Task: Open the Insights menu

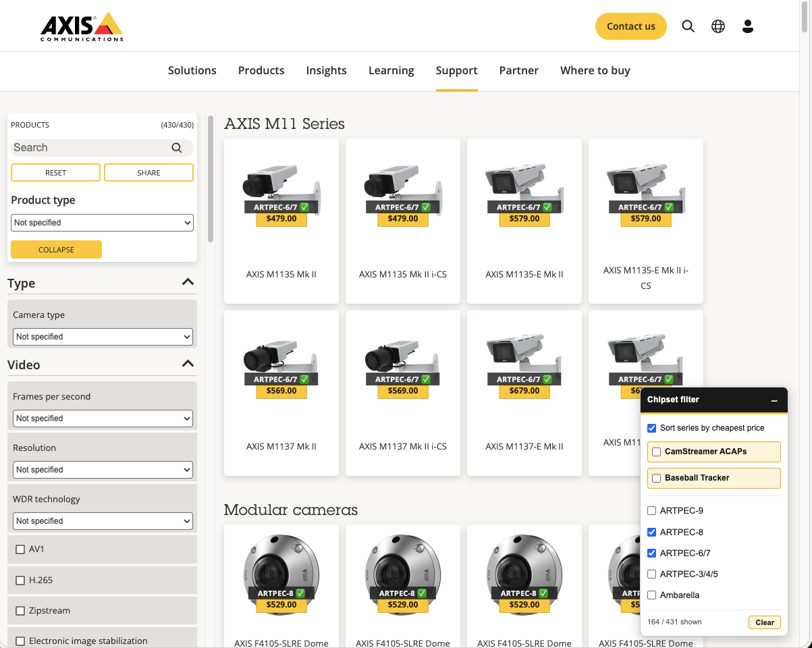Action: [x=326, y=70]
